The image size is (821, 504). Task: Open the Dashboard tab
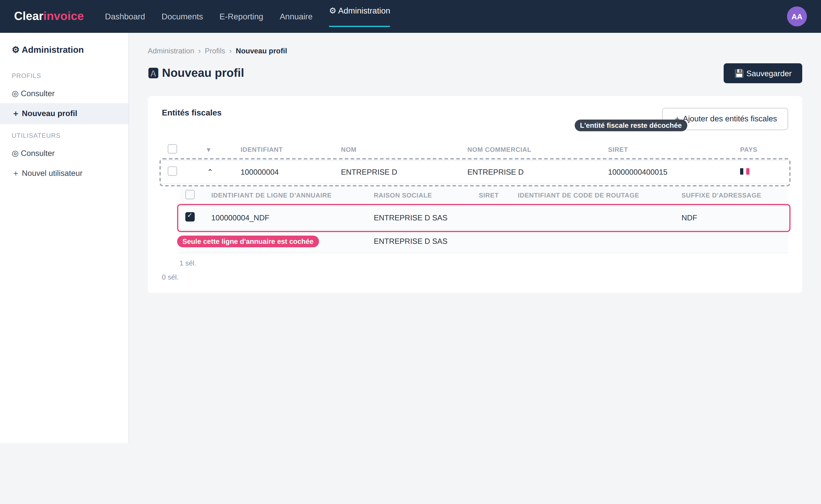click(x=125, y=16)
